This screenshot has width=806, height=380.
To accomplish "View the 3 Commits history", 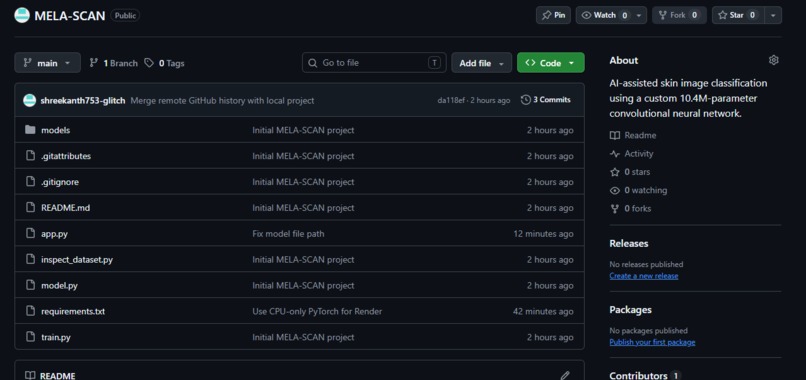I will (x=546, y=100).
